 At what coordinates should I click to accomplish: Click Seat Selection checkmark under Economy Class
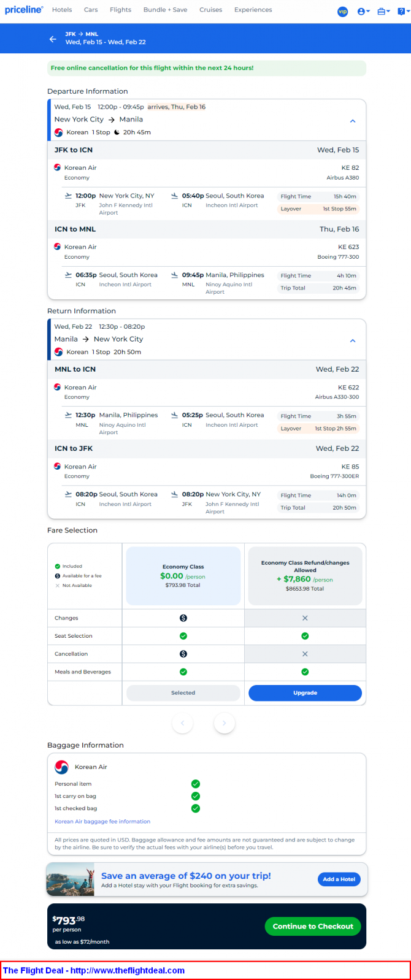pyautogui.click(x=183, y=636)
